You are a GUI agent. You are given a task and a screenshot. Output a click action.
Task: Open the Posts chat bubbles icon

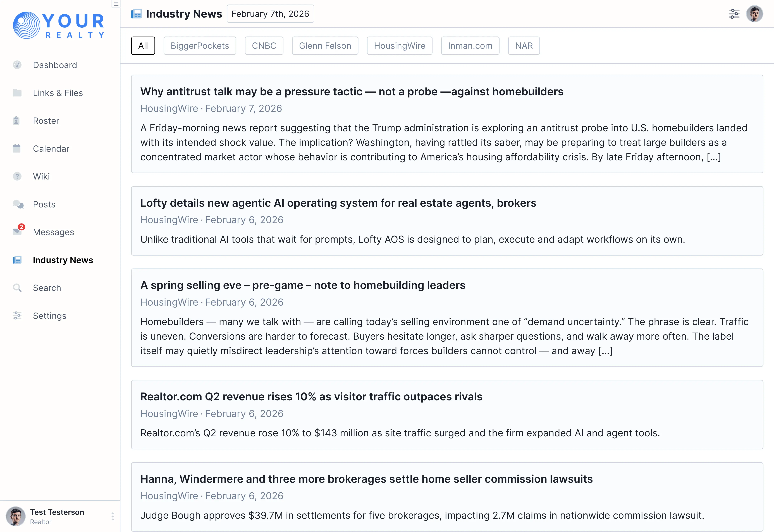tap(18, 204)
